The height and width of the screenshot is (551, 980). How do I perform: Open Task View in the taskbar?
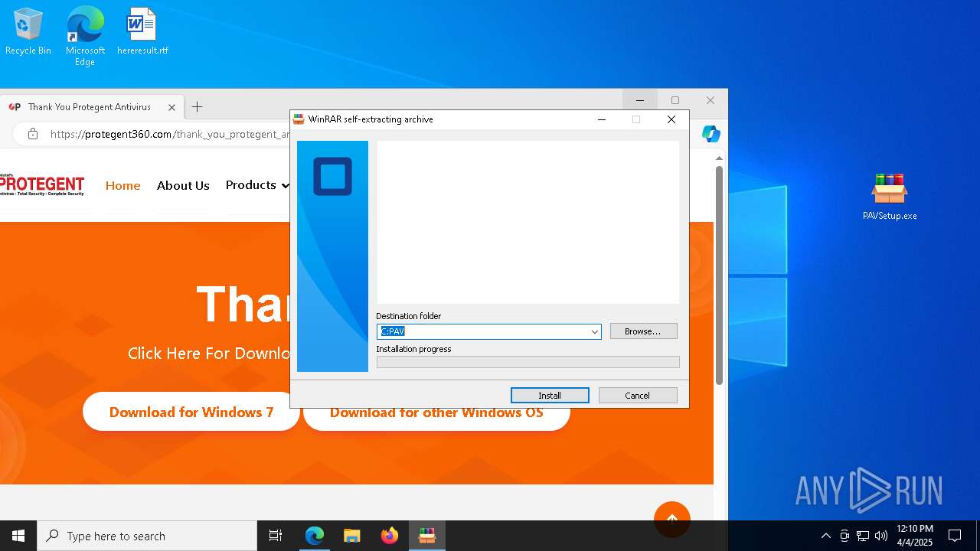click(x=276, y=536)
